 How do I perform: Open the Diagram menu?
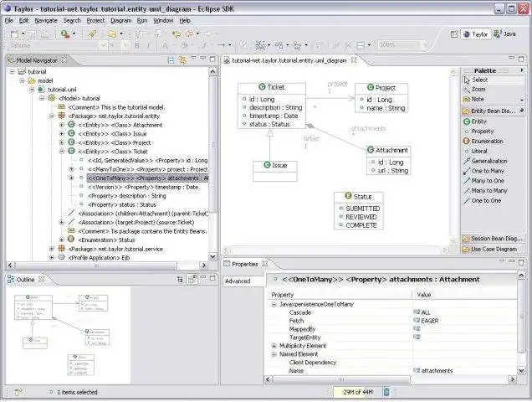(120, 21)
